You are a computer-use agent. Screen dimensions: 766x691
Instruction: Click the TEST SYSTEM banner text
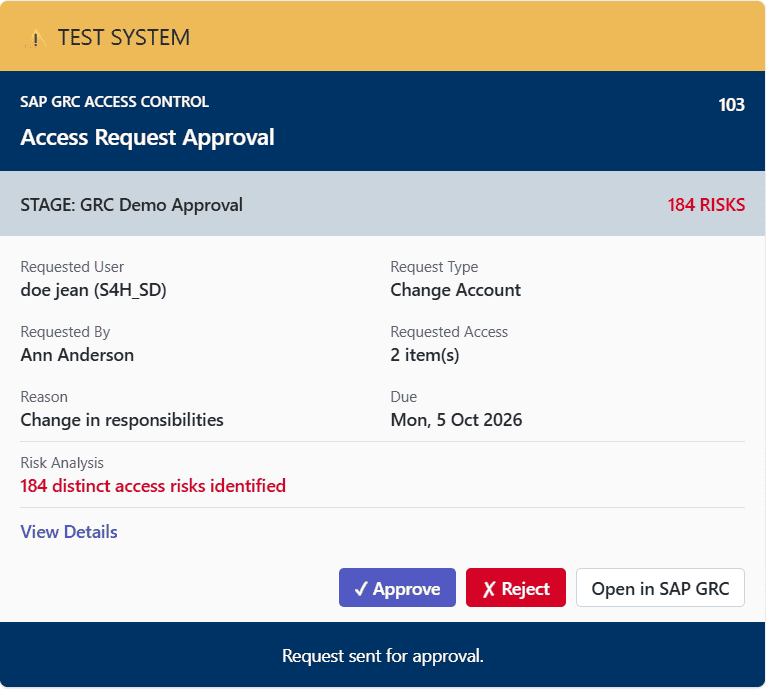pyautogui.click(x=124, y=38)
